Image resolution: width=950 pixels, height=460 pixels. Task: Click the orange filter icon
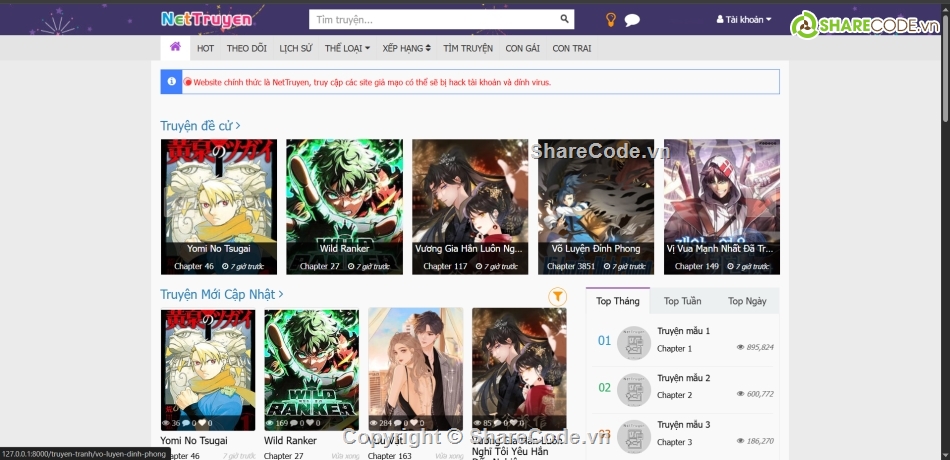[557, 296]
